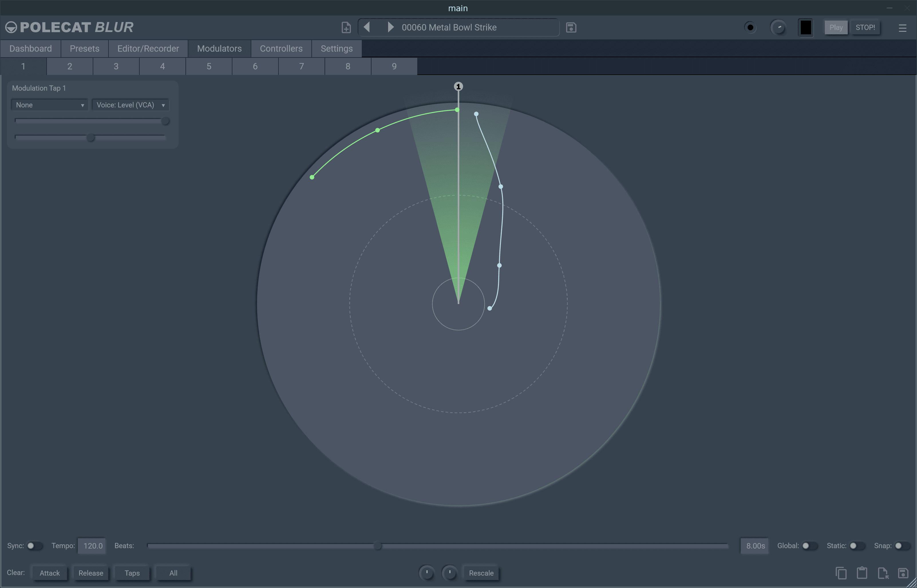This screenshot has width=917, height=588.
Task: Clear the Taps
Action: pyautogui.click(x=132, y=573)
